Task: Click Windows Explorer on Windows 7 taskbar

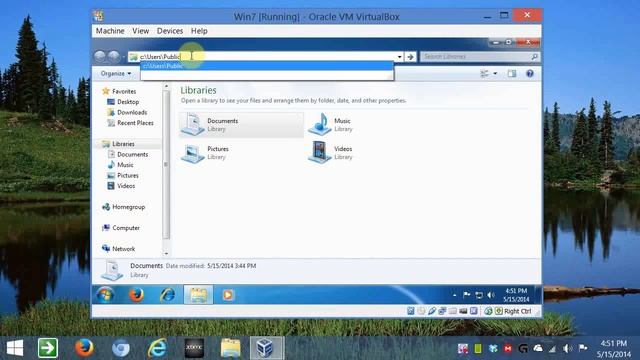Action: pyautogui.click(x=198, y=295)
